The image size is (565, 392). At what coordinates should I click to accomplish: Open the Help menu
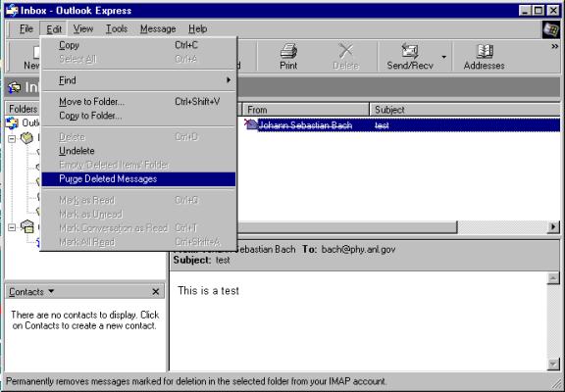[x=197, y=28]
